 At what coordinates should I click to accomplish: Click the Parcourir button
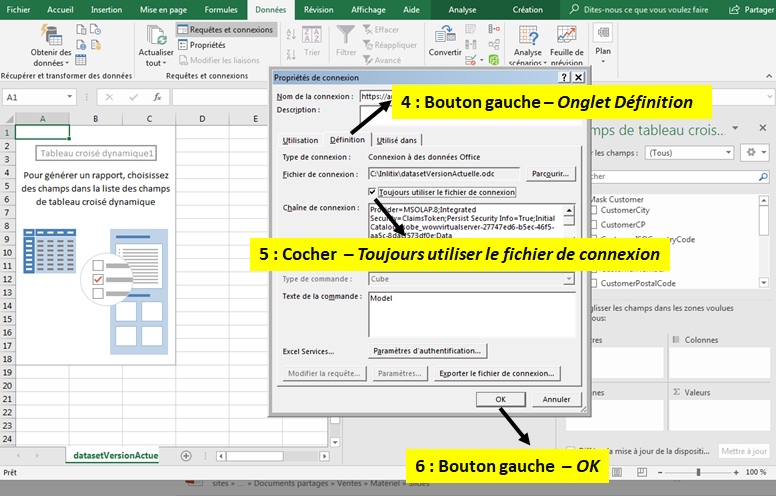pos(550,174)
